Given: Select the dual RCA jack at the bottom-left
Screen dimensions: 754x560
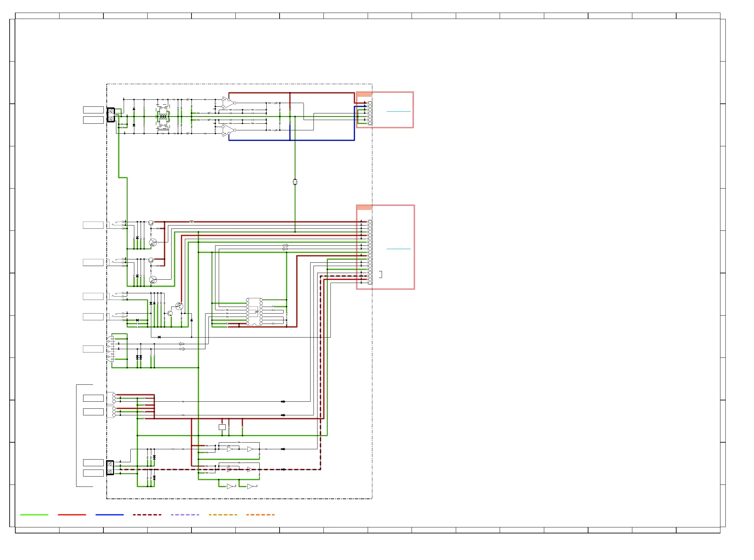Looking at the screenshot, I should (x=110, y=468).
